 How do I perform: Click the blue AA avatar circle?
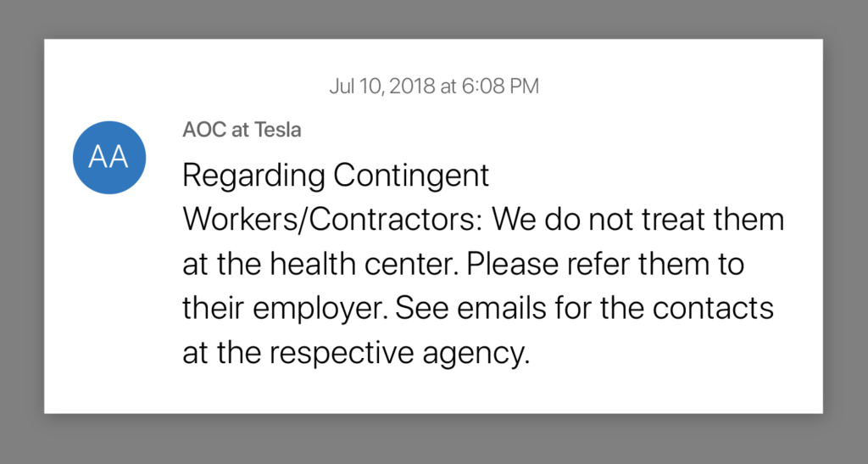click(109, 157)
